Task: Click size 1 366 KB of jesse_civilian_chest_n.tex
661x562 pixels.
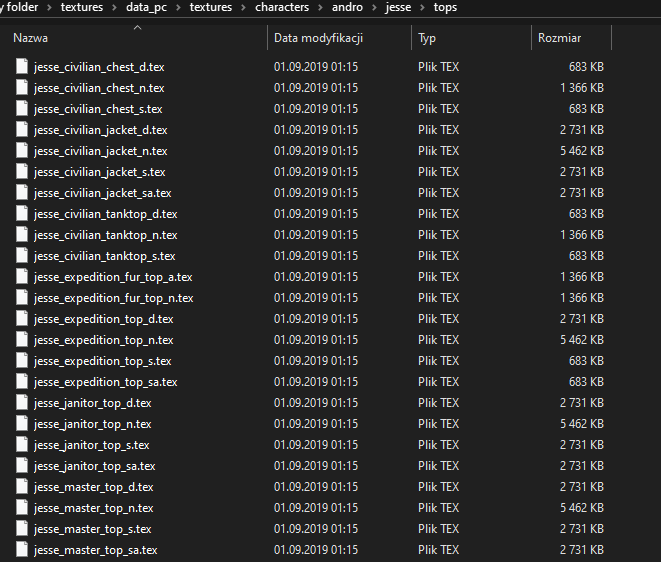Action: [582, 88]
